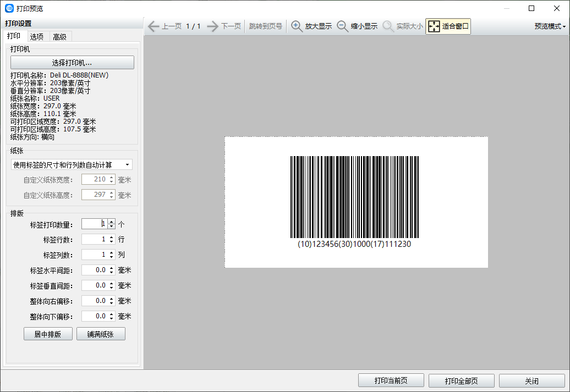The height and width of the screenshot is (392, 570).
Task: Increase the label print quantity stepper
Action: [112, 222]
